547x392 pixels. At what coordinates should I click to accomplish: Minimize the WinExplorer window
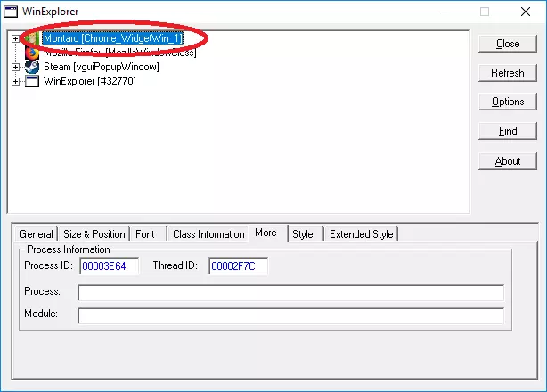(445, 12)
